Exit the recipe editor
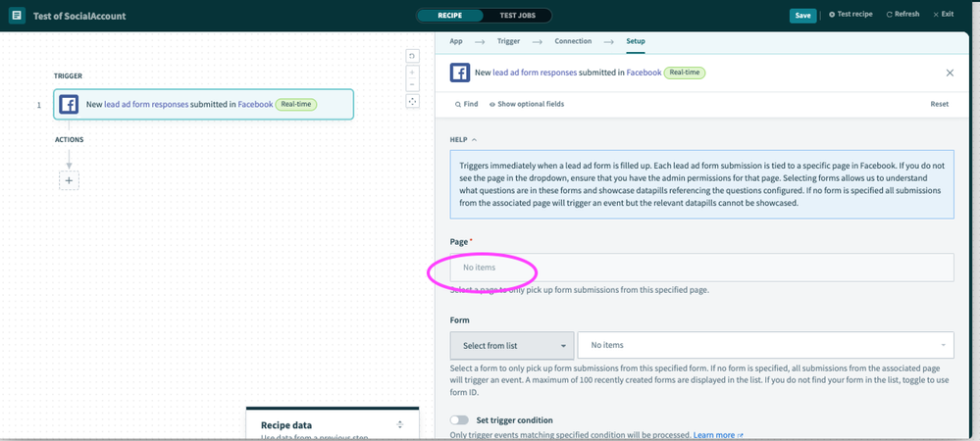Viewport: 980px width, 441px height. point(943,14)
